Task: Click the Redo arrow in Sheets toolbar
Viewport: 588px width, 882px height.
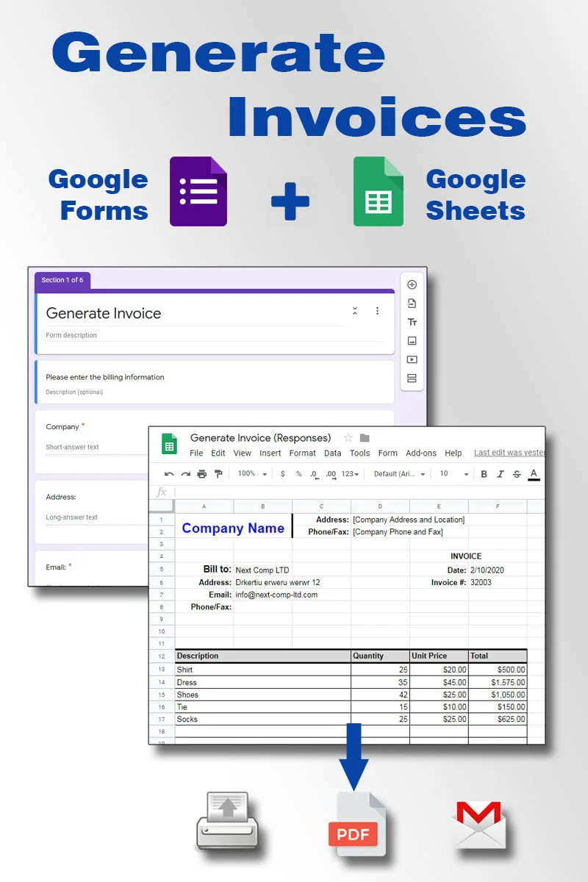Action: 185,474
